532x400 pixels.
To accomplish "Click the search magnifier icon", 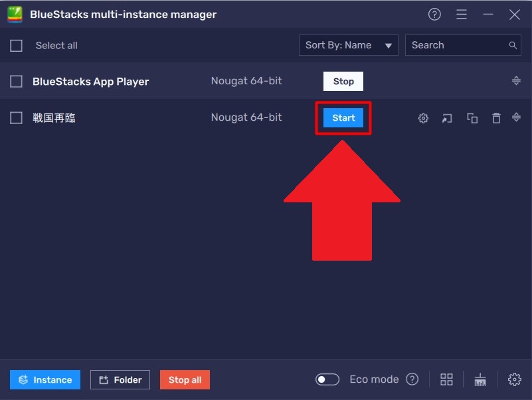I will (x=513, y=45).
